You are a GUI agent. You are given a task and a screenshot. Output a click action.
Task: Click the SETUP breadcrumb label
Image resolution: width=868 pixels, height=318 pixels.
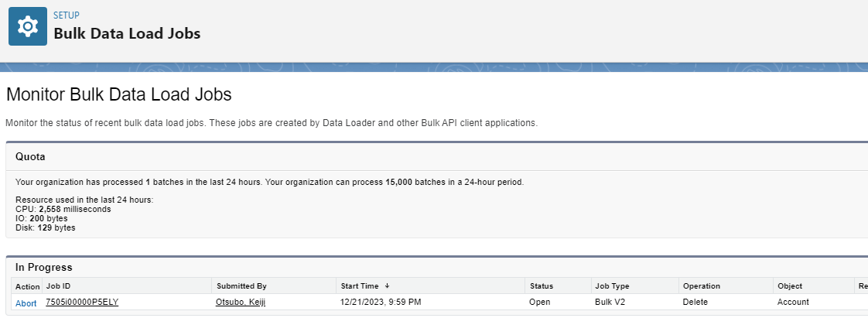(67, 15)
